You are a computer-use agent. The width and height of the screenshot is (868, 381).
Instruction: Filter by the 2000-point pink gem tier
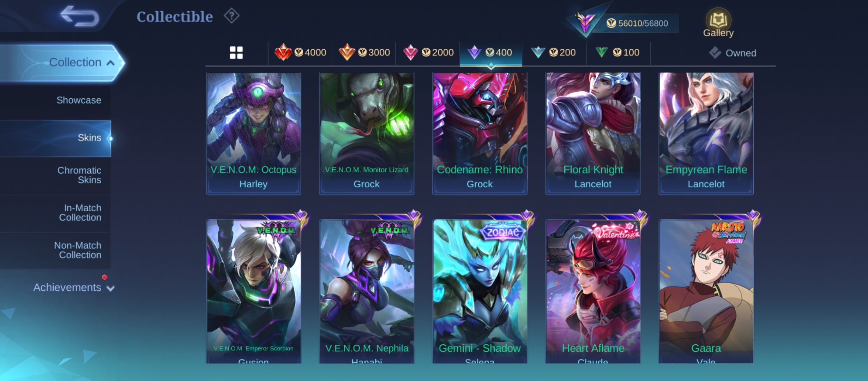click(x=428, y=53)
